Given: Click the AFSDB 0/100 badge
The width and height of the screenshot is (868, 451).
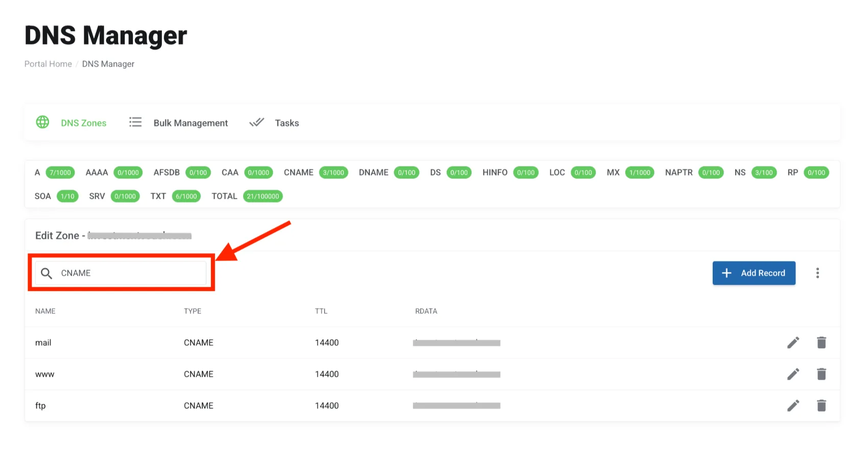Looking at the screenshot, I should pos(198,173).
